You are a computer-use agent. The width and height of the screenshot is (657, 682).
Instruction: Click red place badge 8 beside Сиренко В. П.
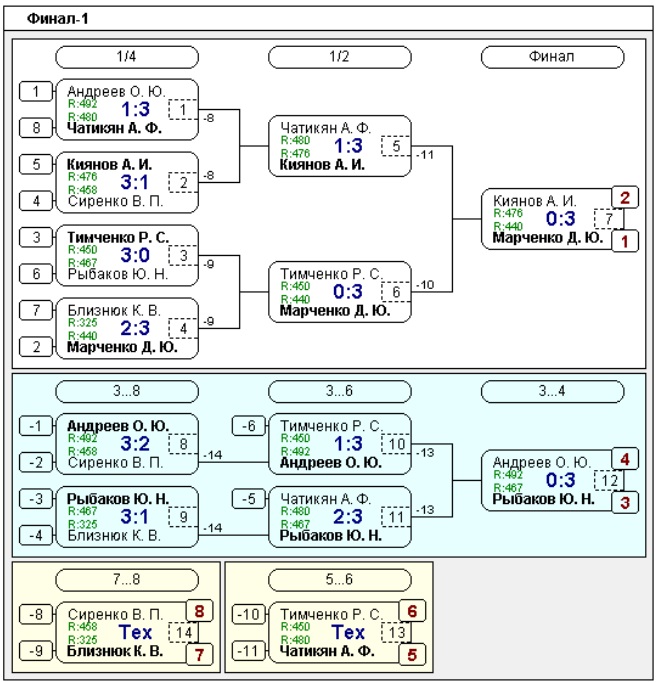[200, 611]
